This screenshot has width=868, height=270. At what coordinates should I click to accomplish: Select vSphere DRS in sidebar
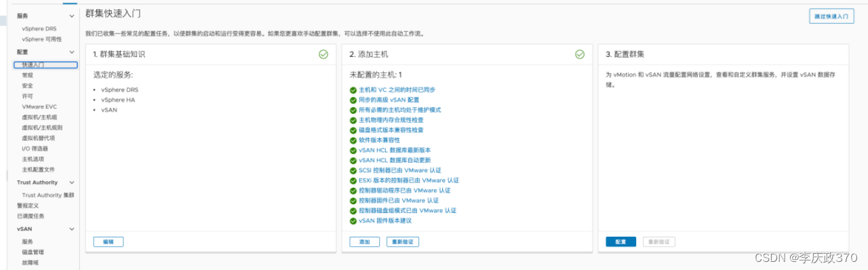tap(39, 28)
